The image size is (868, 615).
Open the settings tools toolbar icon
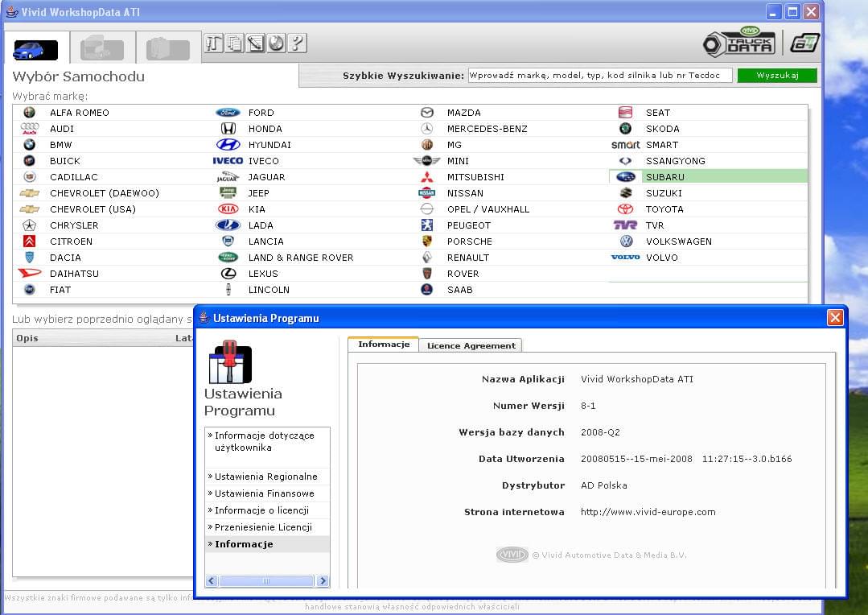(214, 43)
